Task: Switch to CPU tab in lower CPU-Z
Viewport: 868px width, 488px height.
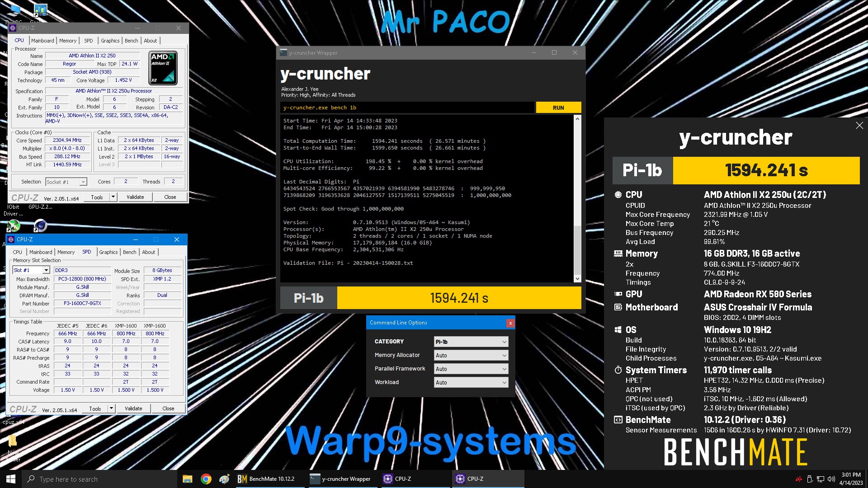Action: [x=18, y=252]
